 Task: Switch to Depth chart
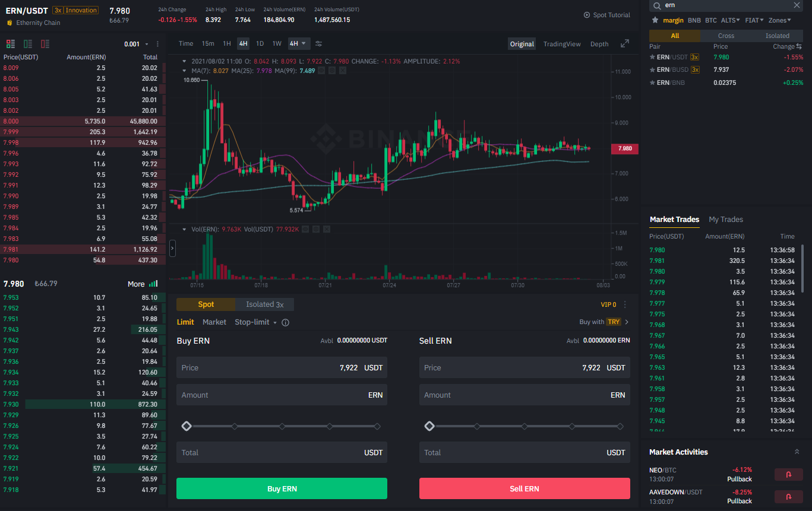pyautogui.click(x=599, y=44)
